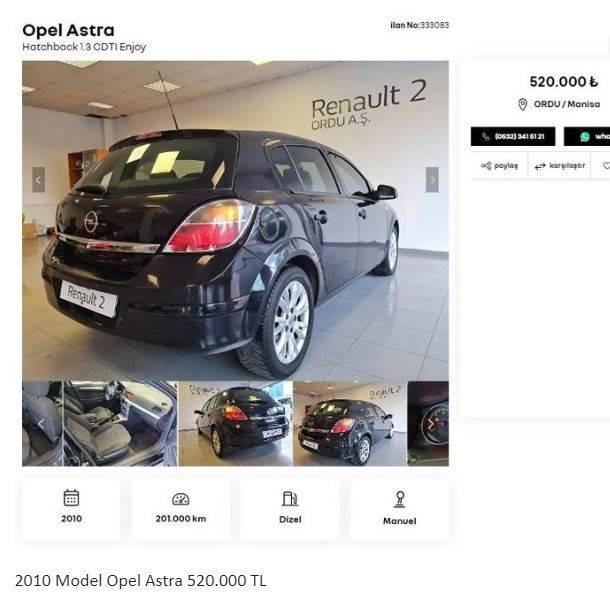610x606 pixels.
Task: Click the gear shift icon above Manuel
Action: (400, 499)
